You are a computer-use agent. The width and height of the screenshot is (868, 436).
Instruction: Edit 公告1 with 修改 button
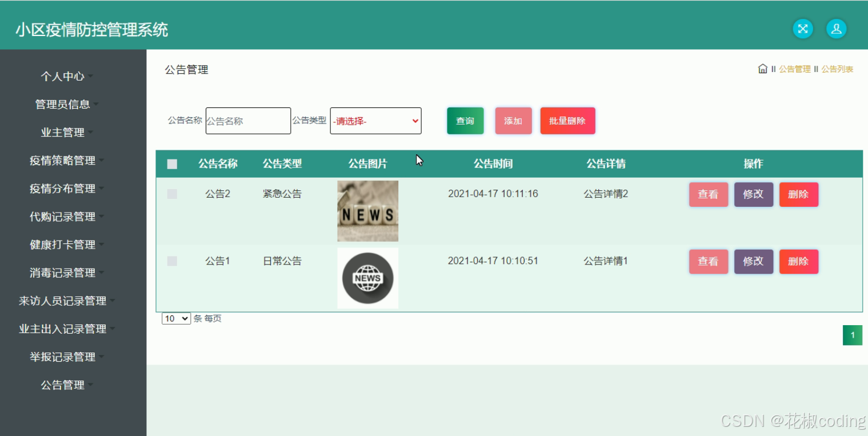(753, 261)
